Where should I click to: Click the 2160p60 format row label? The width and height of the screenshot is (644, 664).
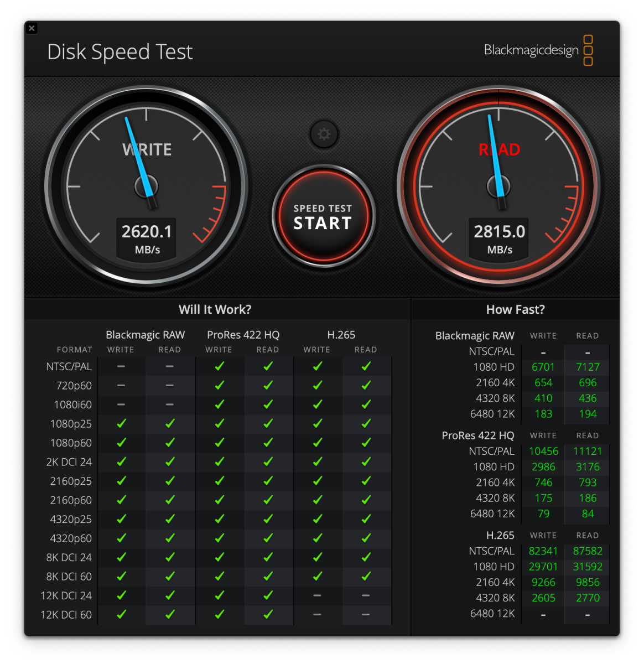[x=71, y=500]
